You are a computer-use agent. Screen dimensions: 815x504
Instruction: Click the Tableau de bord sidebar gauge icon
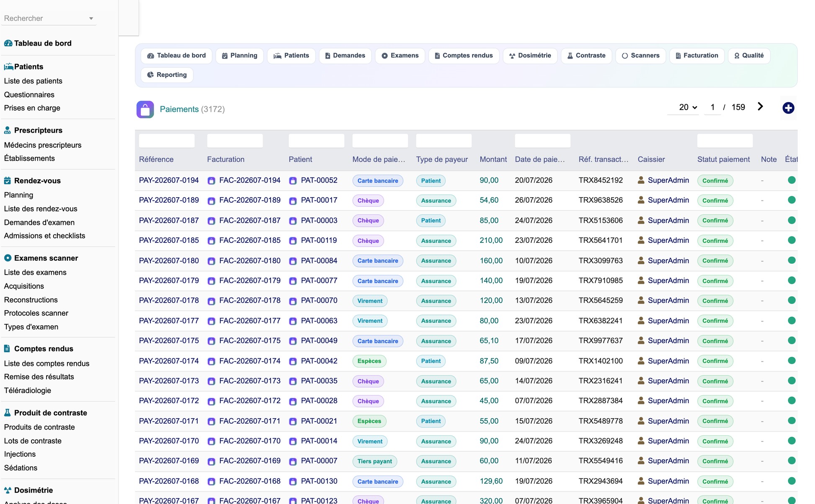(x=8, y=43)
